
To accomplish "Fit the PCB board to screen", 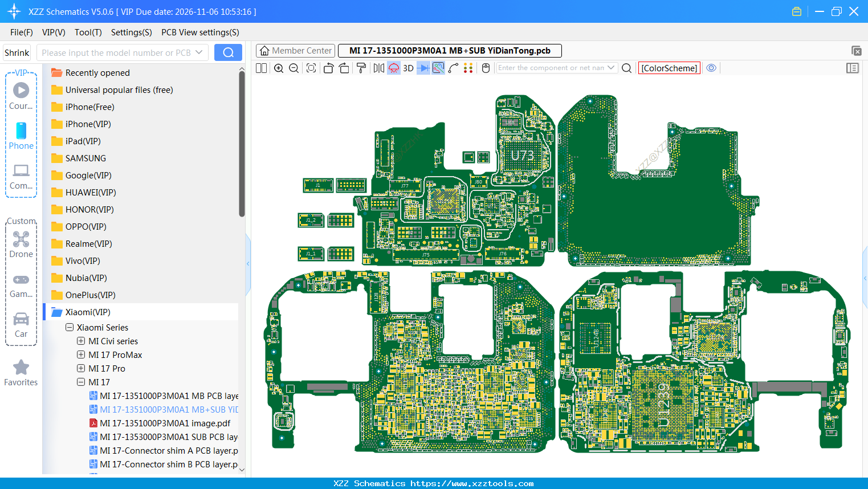I will tap(311, 68).
